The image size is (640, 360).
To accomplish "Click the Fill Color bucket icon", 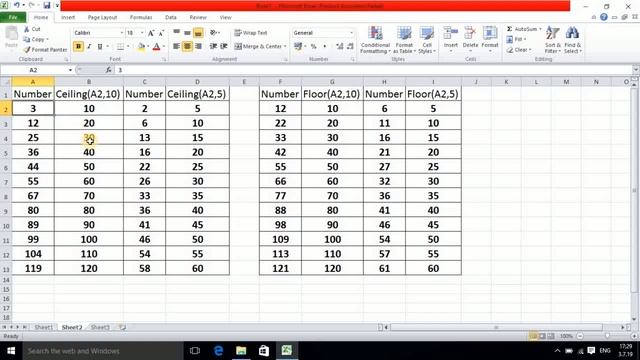I will coord(141,47).
